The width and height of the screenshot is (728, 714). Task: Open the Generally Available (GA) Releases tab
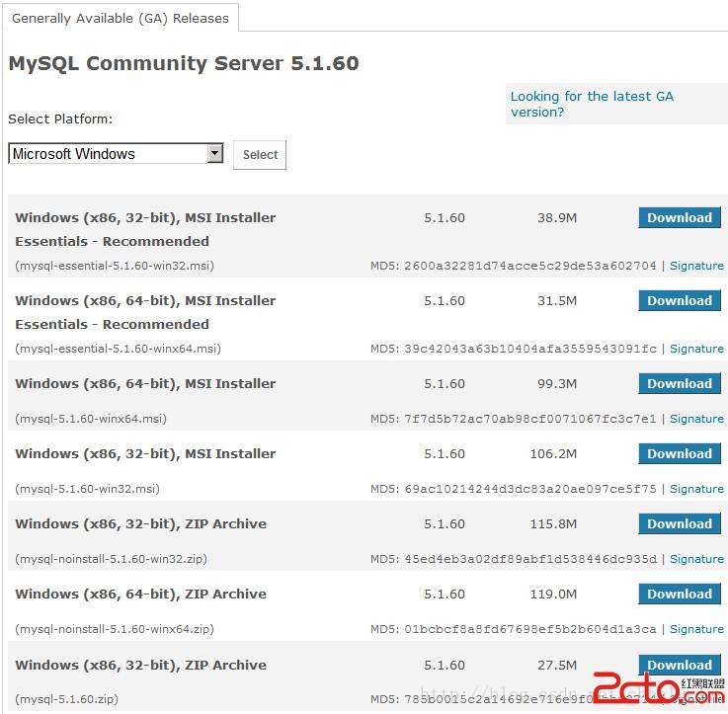[x=120, y=18]
